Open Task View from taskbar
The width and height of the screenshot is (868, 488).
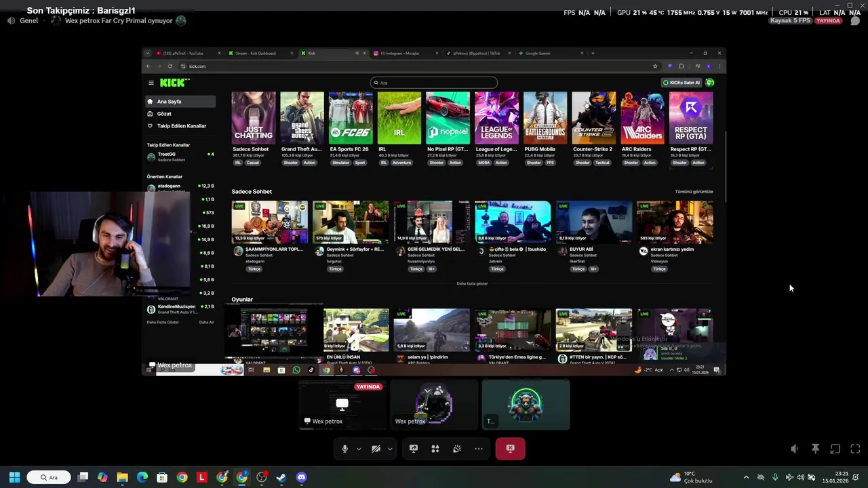click(x=83, y=477)
